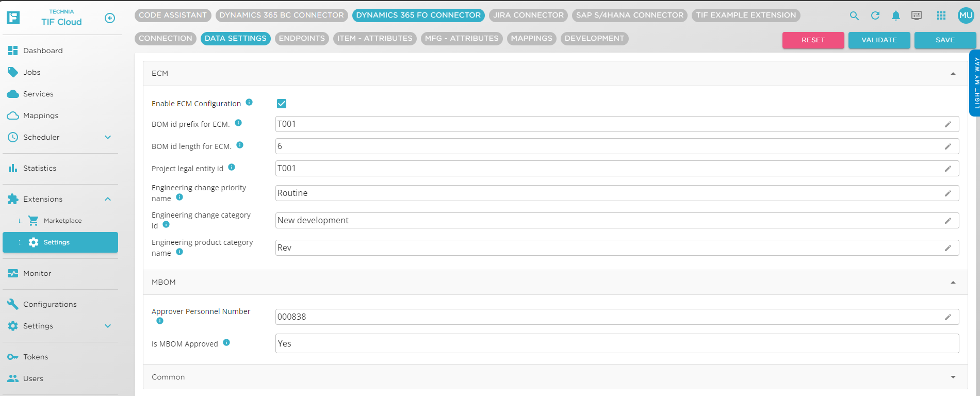
Task: Open the notifications bell icon
Action: pos(896,15)
